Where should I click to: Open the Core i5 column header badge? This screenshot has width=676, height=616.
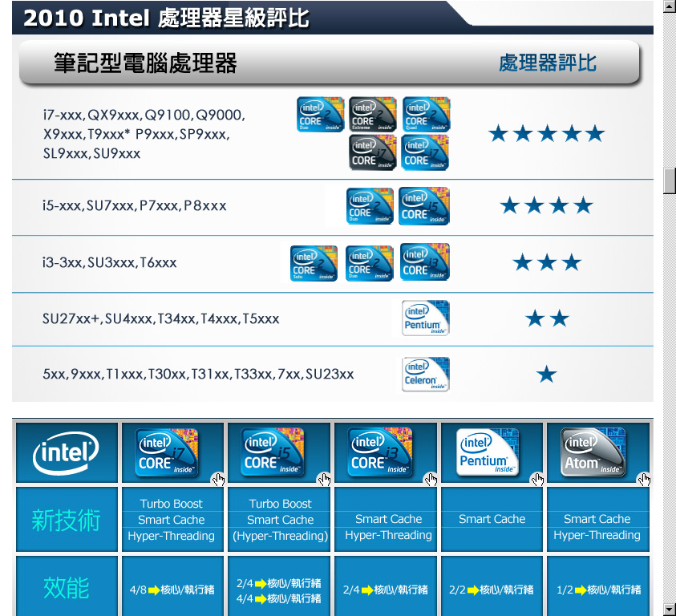tap(273, 452)
